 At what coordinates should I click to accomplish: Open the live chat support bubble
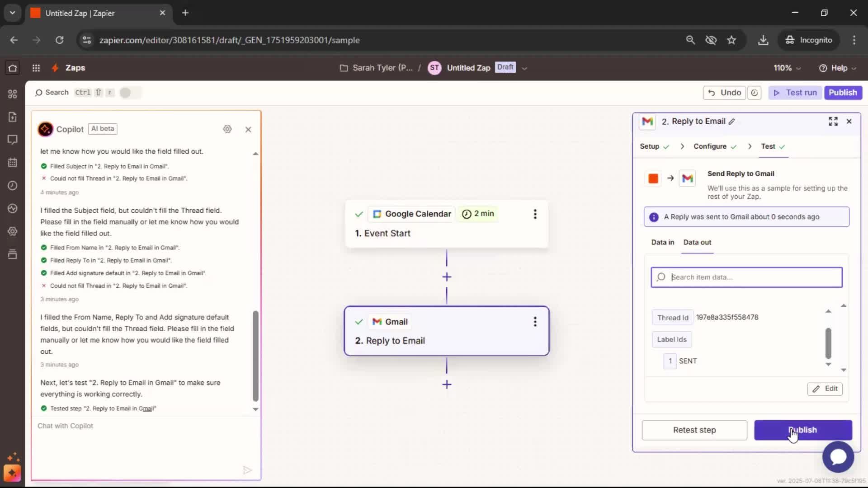point(838,457)
